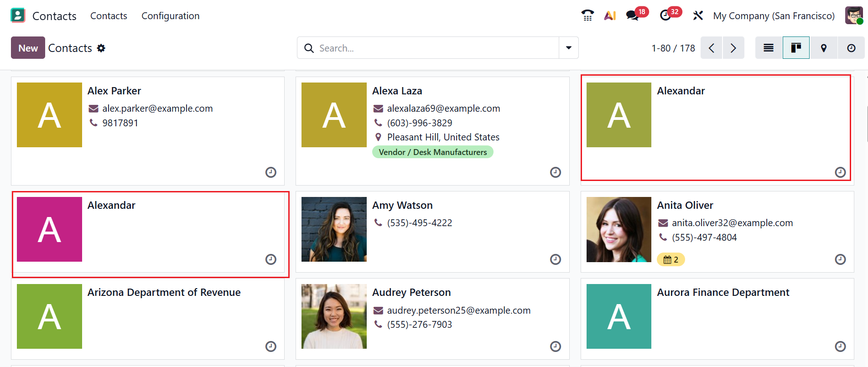Open the VoIP phone dialer icon
868x367 pixels.
click(x=587, y=16)
